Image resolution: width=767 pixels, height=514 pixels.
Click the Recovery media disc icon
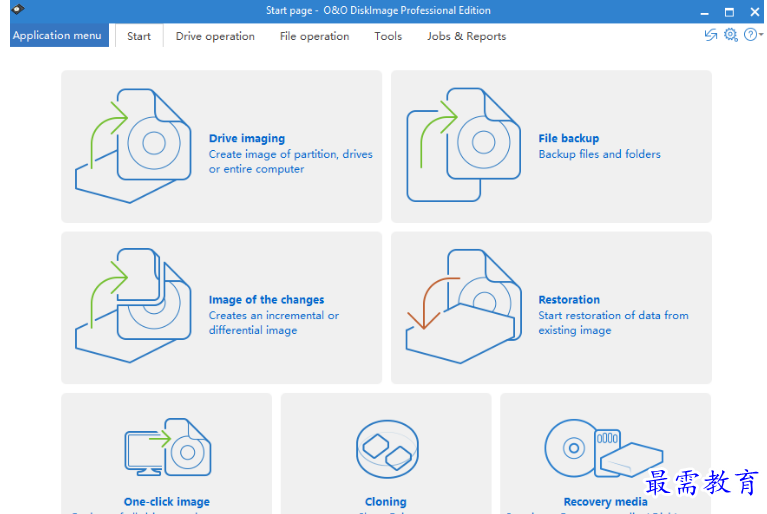pos(604,448)
